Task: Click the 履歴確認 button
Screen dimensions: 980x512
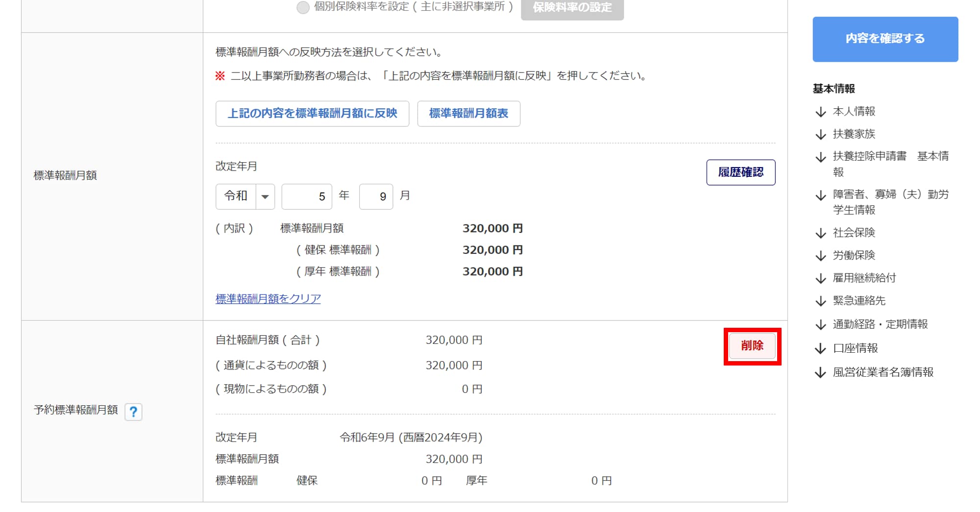Action: pyautogui.click(x=740, y=172)
